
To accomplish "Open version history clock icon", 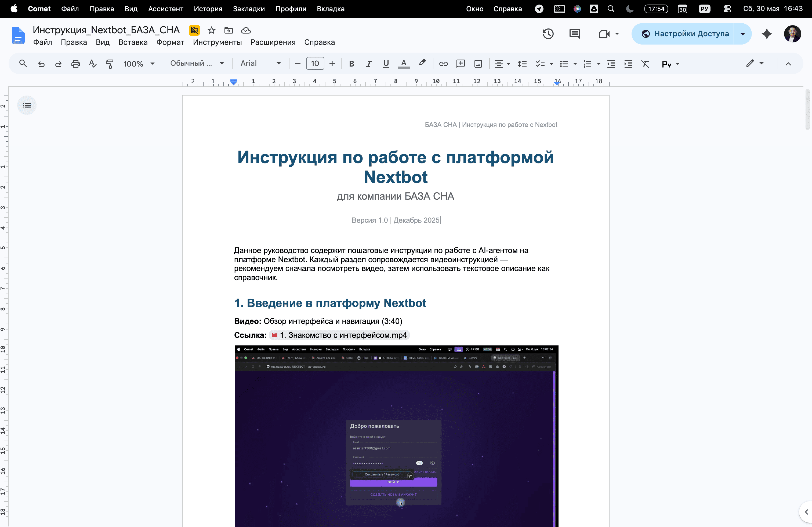I will click(x=548, y=34).
